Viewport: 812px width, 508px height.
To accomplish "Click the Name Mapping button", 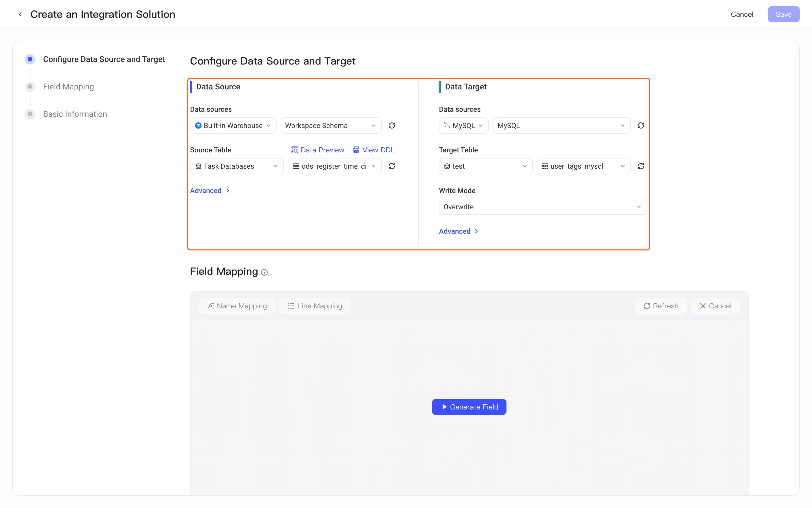I will pyautogui.click(x=237, y=306).
